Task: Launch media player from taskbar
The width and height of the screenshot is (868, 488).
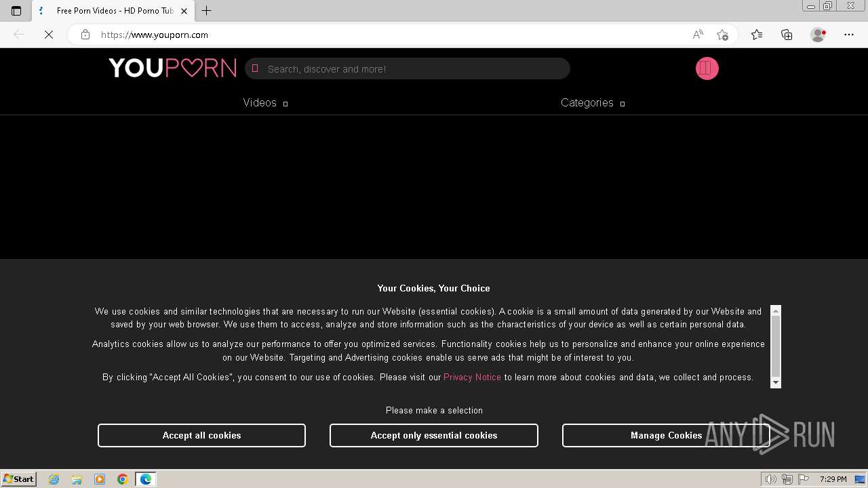Action: tap(100, 479)
